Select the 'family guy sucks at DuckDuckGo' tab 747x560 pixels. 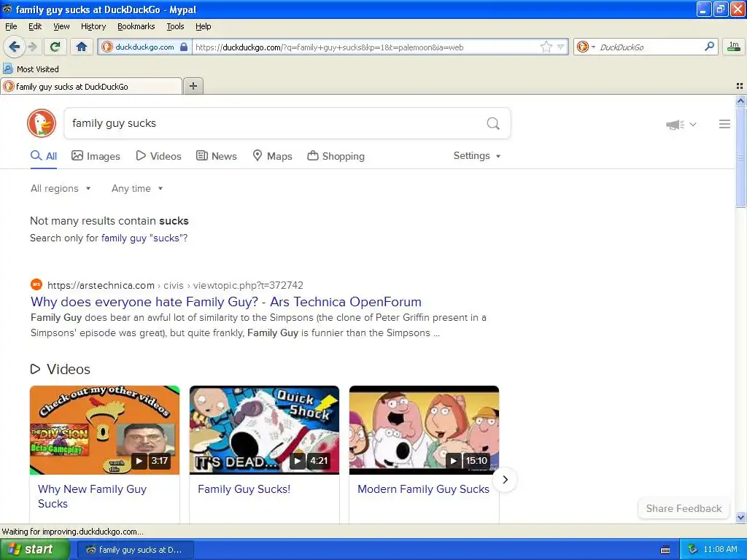[91, 86]
